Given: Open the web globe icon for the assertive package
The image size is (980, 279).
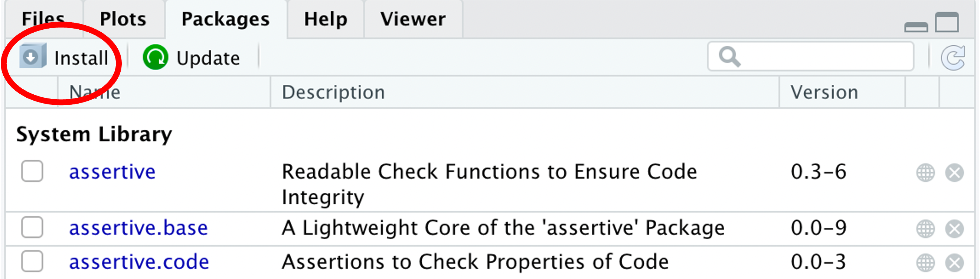Looking at the screenshot, I should pyautogui.click(x=925, y=173).
